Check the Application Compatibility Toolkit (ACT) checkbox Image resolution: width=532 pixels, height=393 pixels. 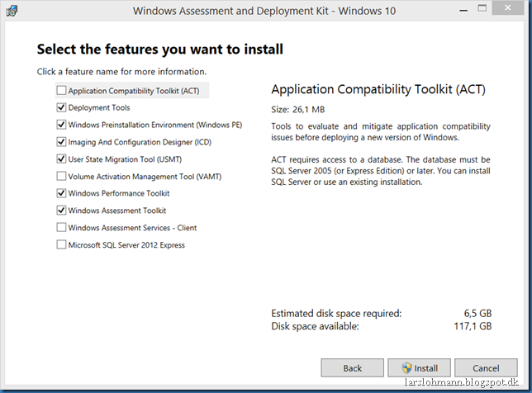[x=61, y=91]
